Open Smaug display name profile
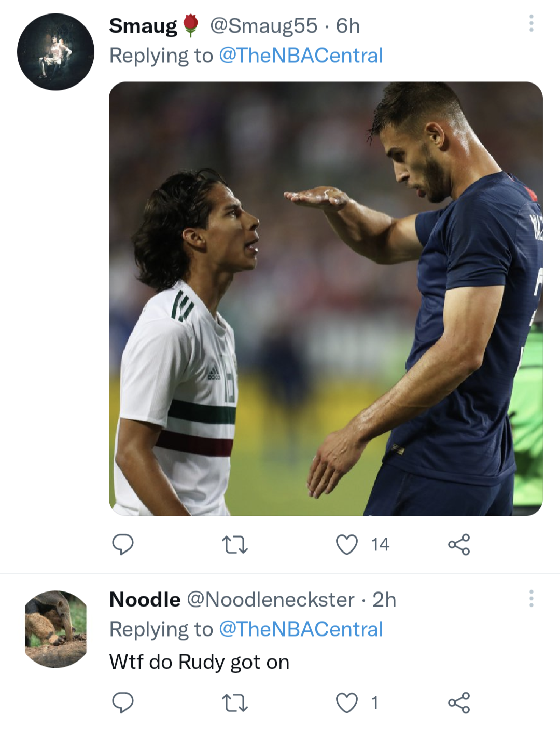The height and width of the screenshot is (730, 560). click(143, 26)
